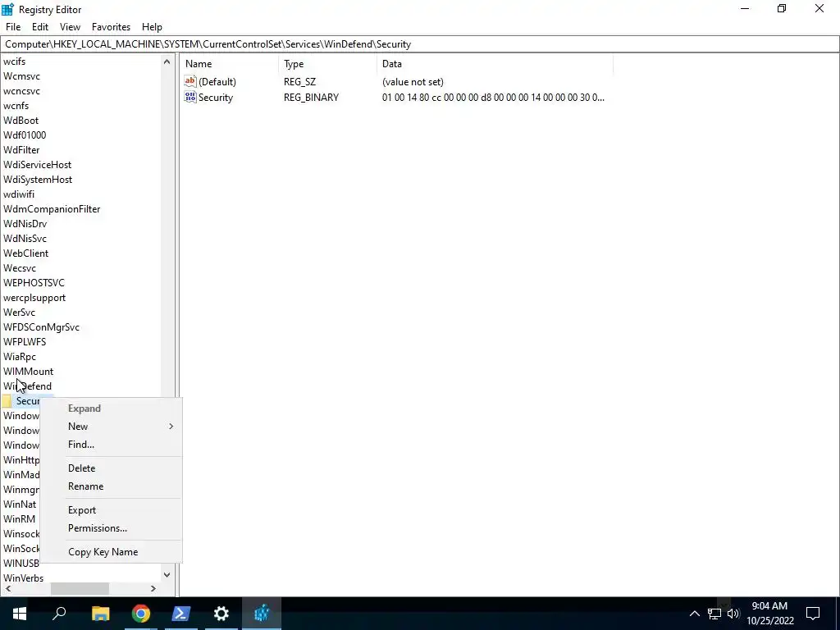Open PowerShell from taskbar
This screenshot has height=630, width=840.
click(x=181, y=614)
